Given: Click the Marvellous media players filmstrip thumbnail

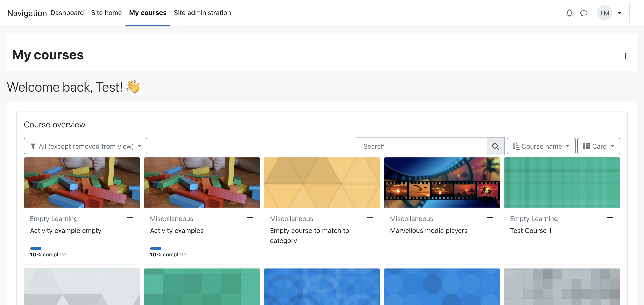Looking at the screenshot, I should (442, 183).
